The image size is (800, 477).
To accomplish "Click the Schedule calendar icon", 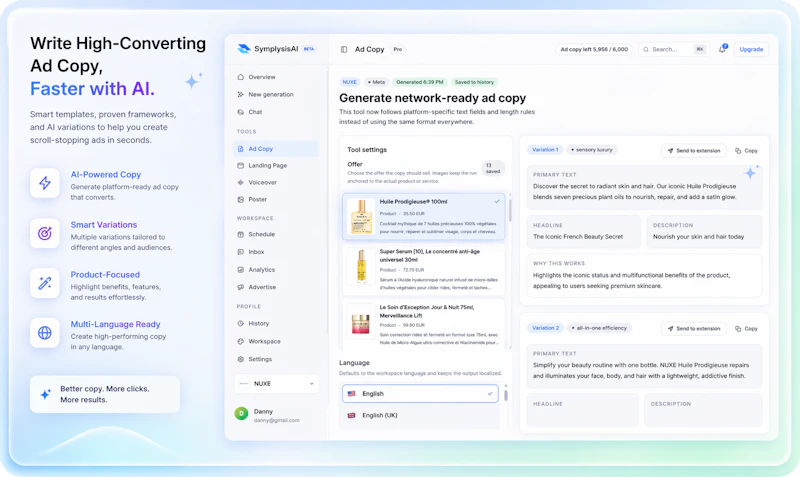I will (x=240, y=234).
